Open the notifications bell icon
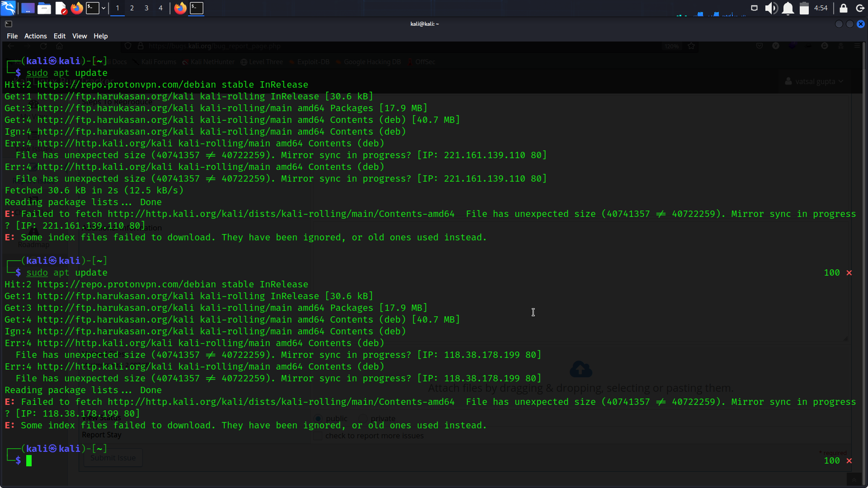868x488 pixels. point(788,8)
